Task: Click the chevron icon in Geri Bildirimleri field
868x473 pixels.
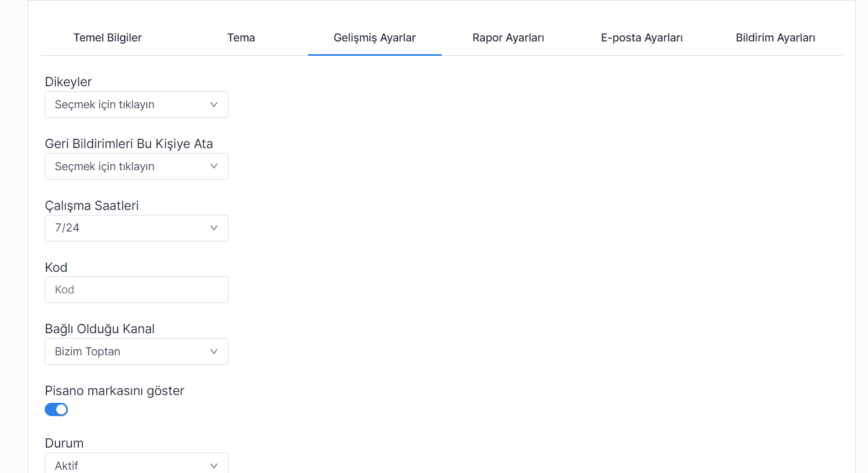Action: pyautogui.click(x=214, y=166)
